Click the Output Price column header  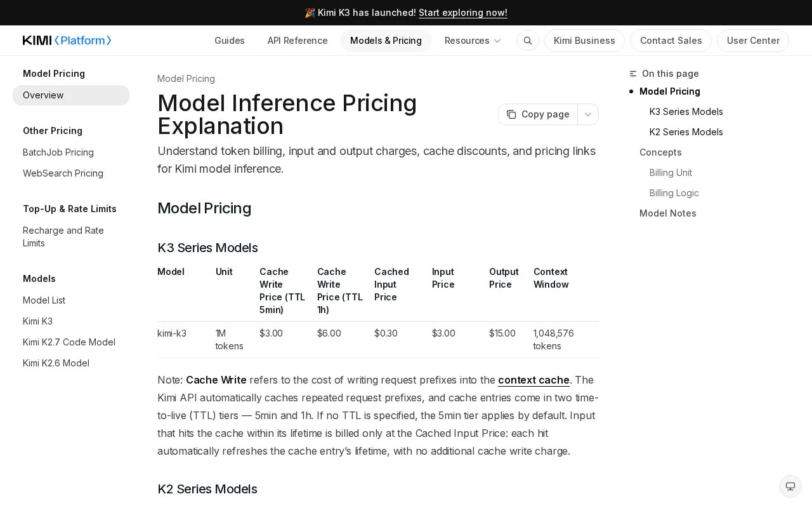(x=504, y=278)
